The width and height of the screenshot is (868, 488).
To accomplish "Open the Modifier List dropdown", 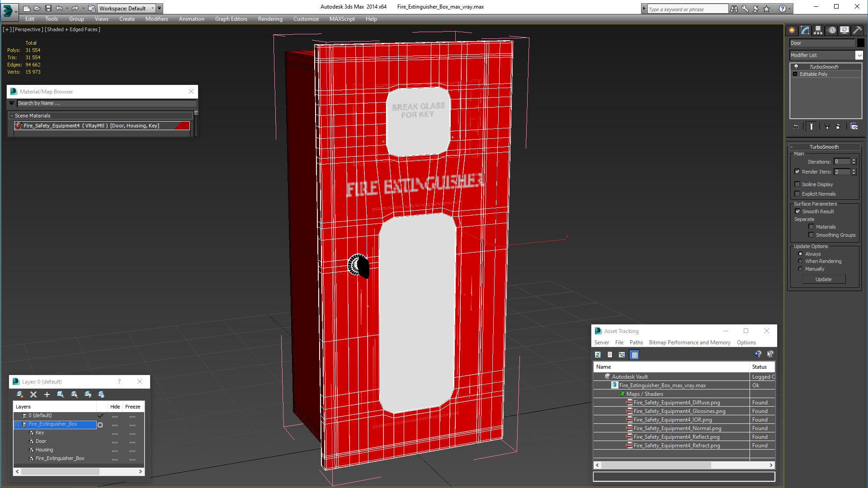I will point(859,55).
